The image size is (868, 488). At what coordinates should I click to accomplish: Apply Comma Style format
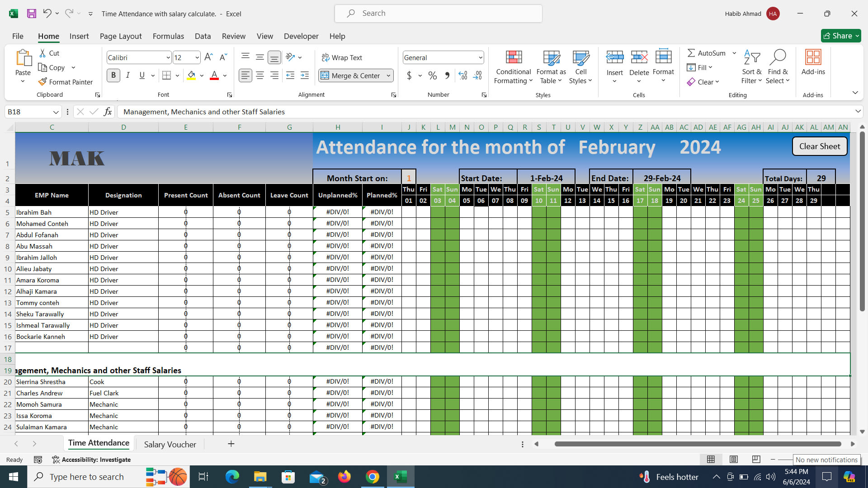[447, 75]
